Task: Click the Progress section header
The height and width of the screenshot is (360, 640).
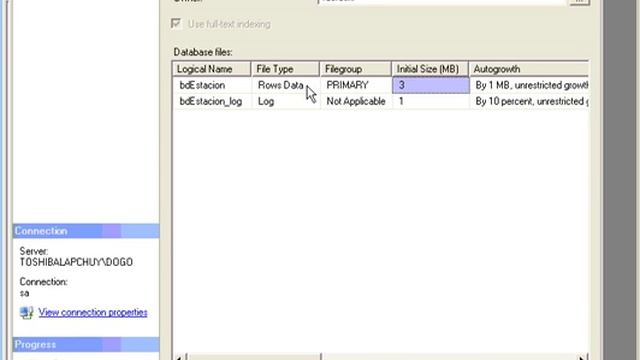Action: coord(86,345)
